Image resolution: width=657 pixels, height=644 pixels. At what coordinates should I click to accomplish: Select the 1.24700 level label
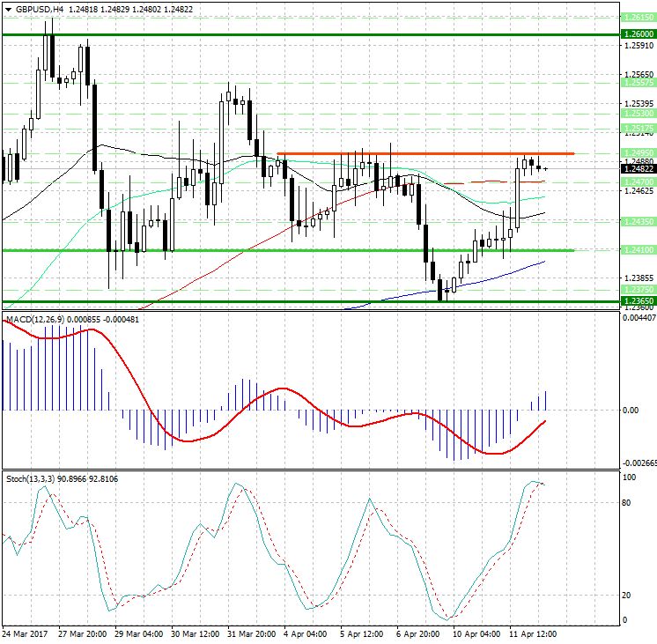pos(639,182)
